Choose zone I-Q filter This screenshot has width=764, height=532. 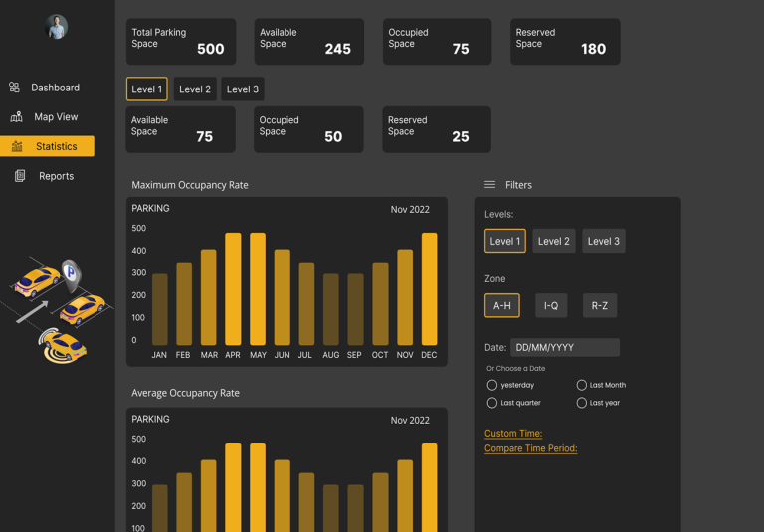551,305
